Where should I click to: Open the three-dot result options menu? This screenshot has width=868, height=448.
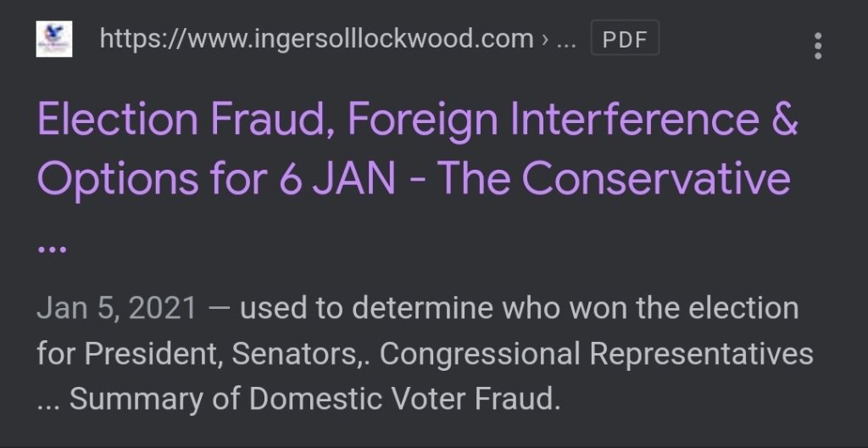[817, 46]
